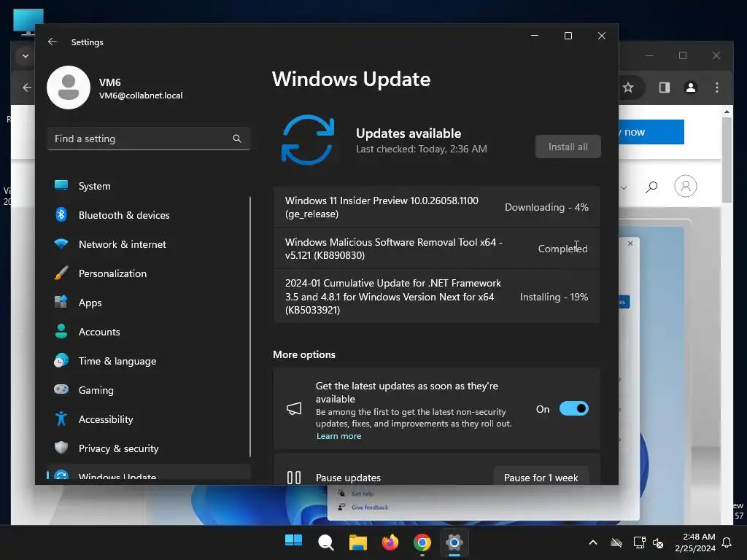Open System settings

149,186
